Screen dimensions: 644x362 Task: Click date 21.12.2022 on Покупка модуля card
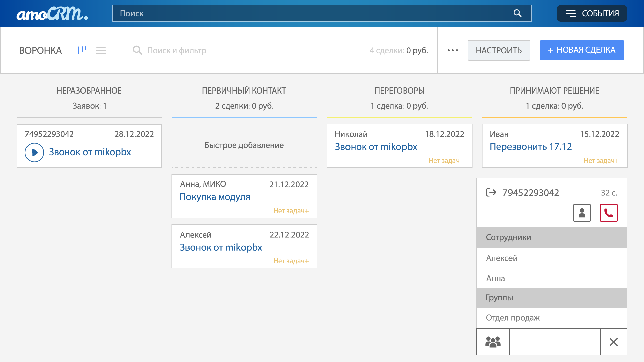pyautogui.click(x=289, y=184)
